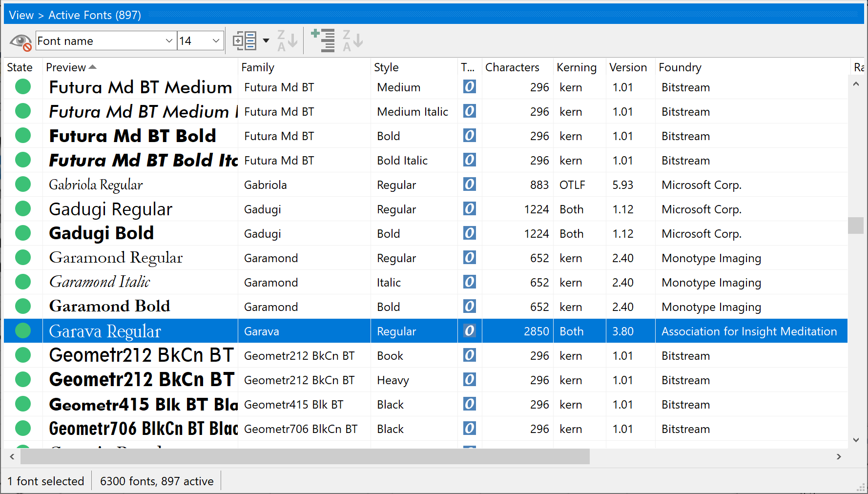Click the T... type column header
The width and height of the screenshot is (868, 494).
click(x=469, y=67)
